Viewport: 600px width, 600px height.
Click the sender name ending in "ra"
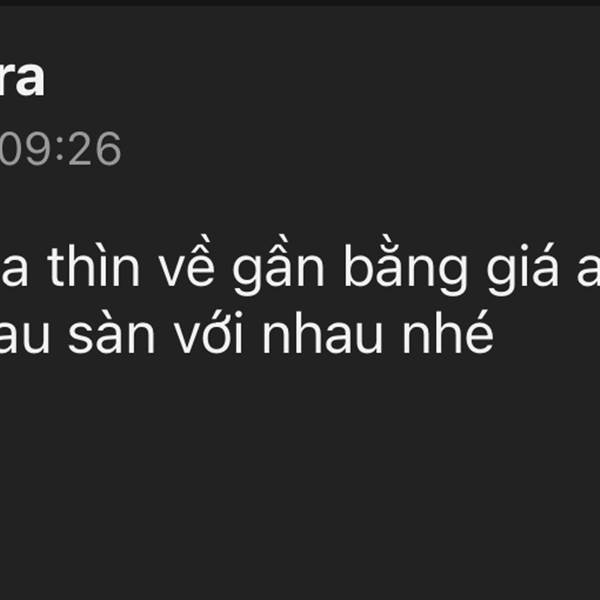pos(22,79)
